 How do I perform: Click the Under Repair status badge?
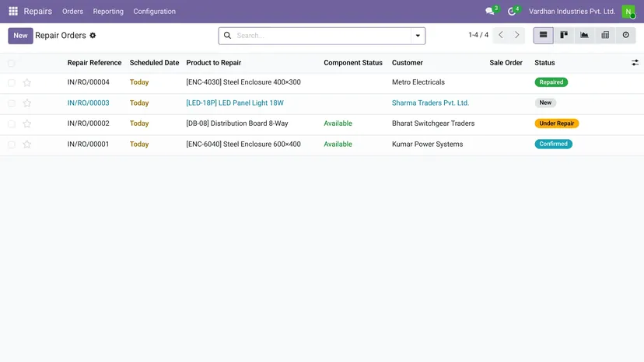click(x=557, y=124)
